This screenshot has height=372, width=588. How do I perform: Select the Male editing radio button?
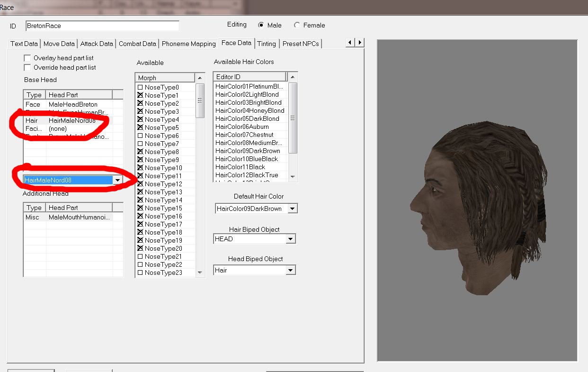pos(261,25)
